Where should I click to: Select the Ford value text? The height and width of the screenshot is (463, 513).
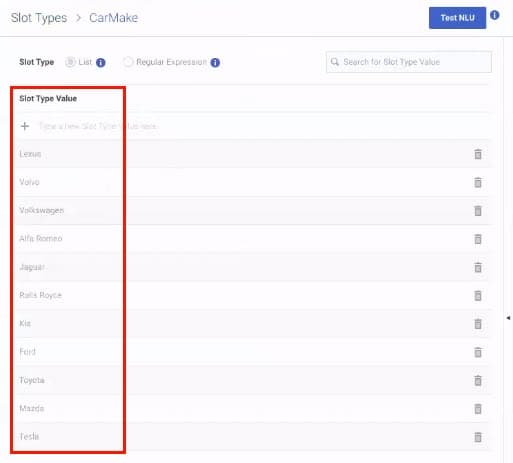click(x=28, y=352)
